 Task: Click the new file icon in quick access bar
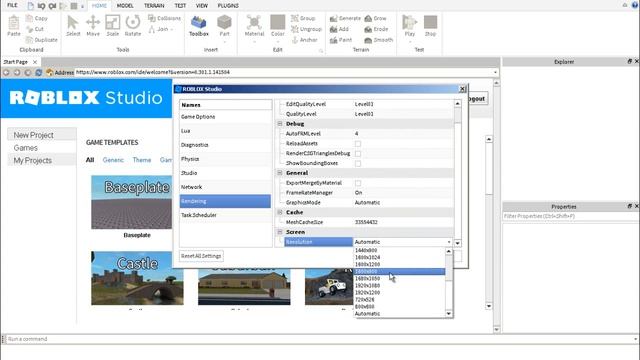31,6
